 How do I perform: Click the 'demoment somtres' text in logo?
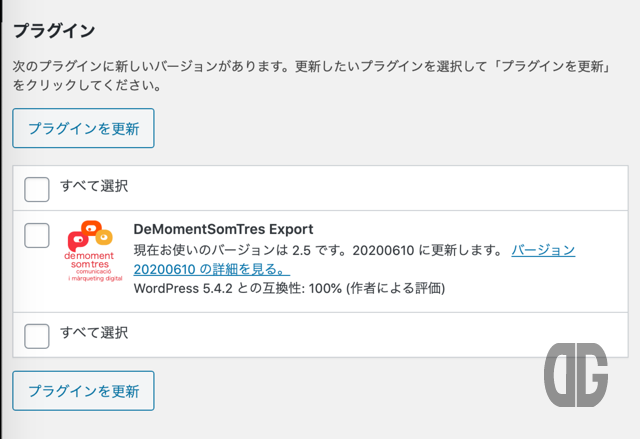(89, 260)
